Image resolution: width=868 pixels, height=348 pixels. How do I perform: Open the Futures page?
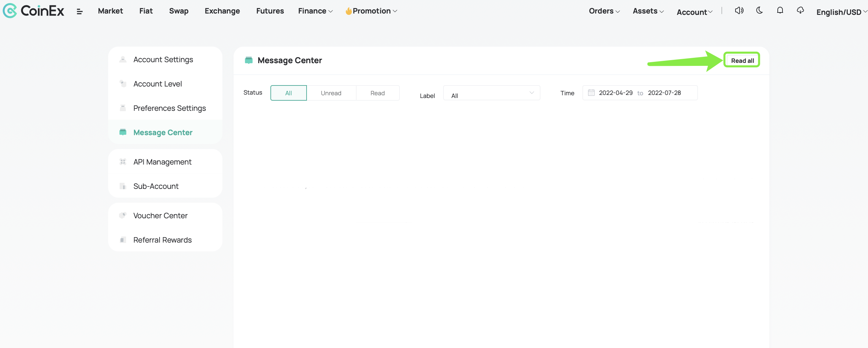270,11
